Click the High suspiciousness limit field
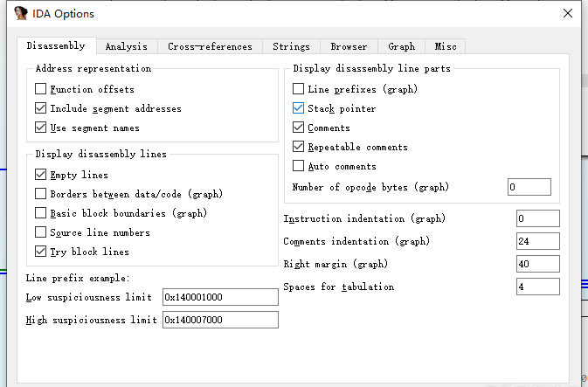This screenshot has width=588, height=387. (x=220, y=320)
